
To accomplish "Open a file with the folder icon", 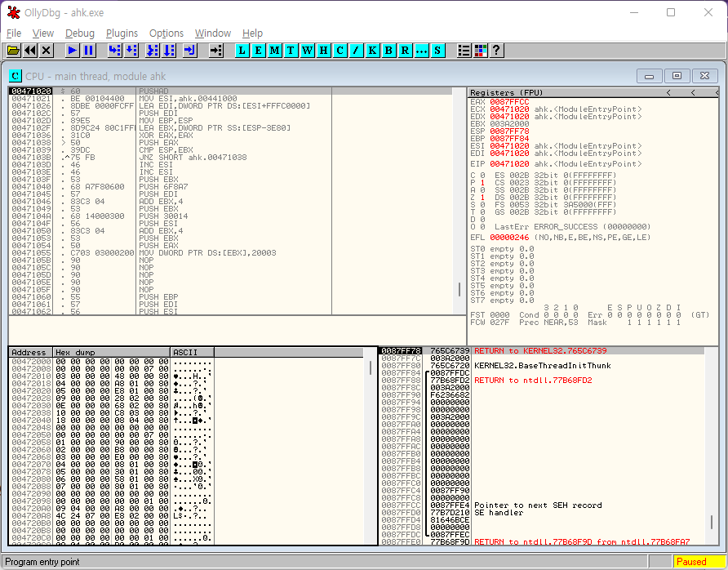I will (13, 50).
